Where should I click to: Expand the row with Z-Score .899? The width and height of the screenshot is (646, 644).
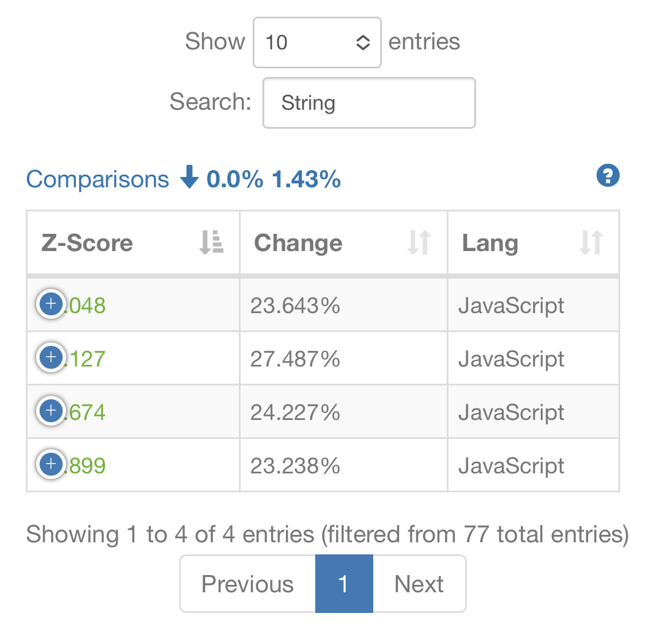tap(51, 464)
